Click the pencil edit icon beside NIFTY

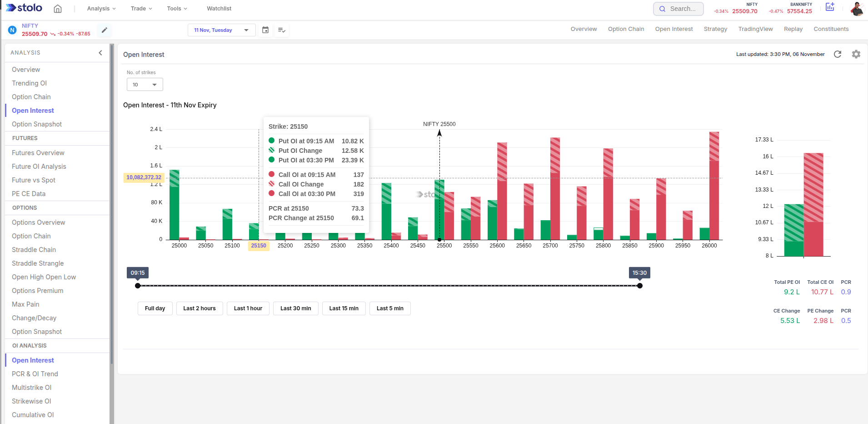(105, 30)
